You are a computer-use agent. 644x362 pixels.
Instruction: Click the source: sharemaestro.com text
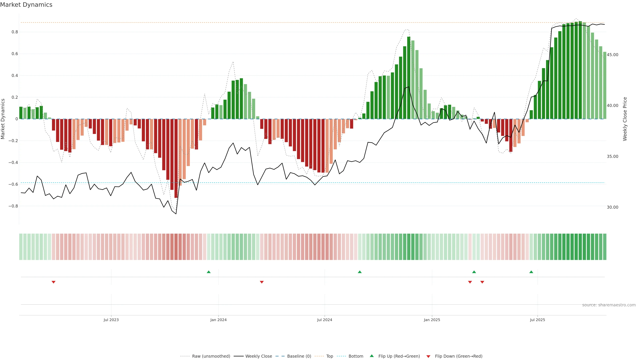[x=609, y=305]
